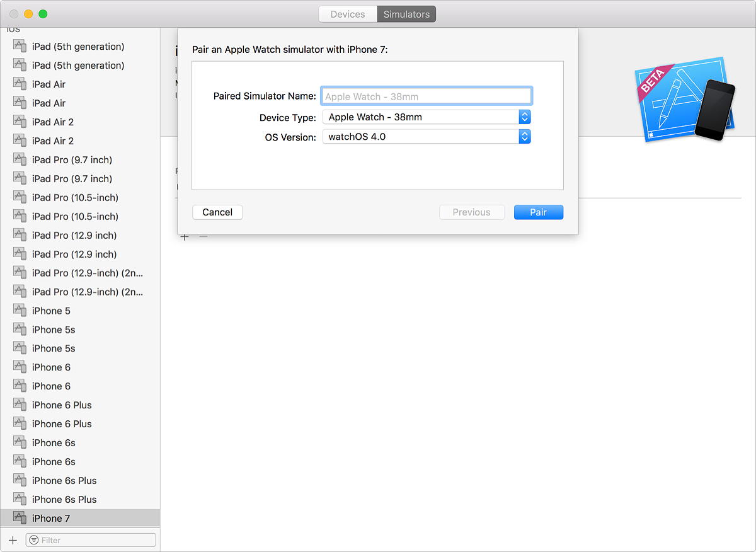Go back with the Previous button
This screenshot has height=552, width=756.
(471, 212)
